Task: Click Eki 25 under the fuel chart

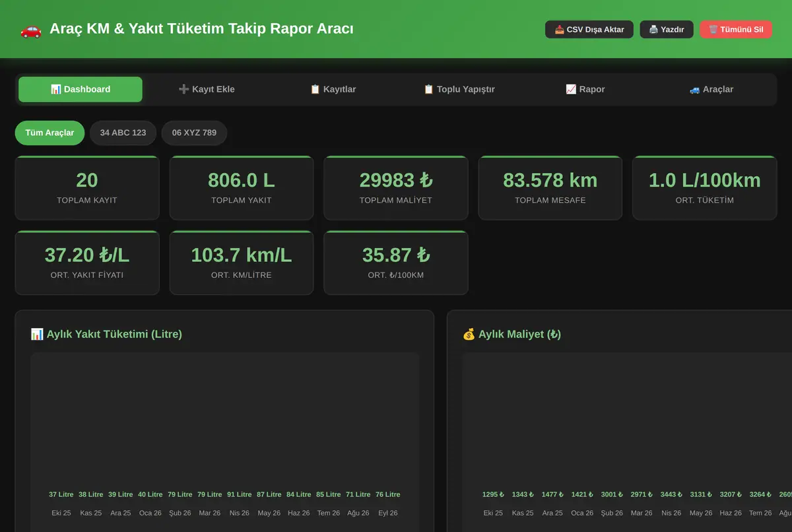Action: tap(61, 513)
